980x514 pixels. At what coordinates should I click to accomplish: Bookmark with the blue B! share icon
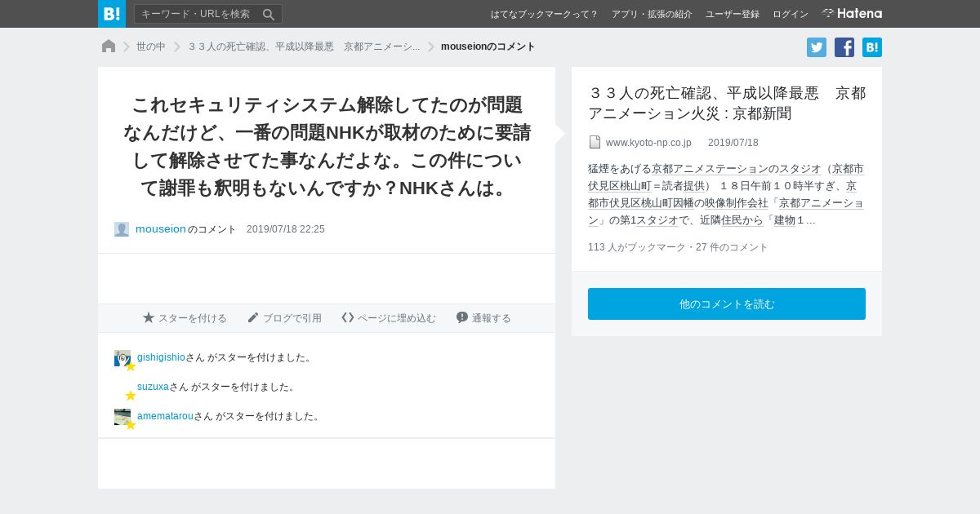[x=872, y=47]
